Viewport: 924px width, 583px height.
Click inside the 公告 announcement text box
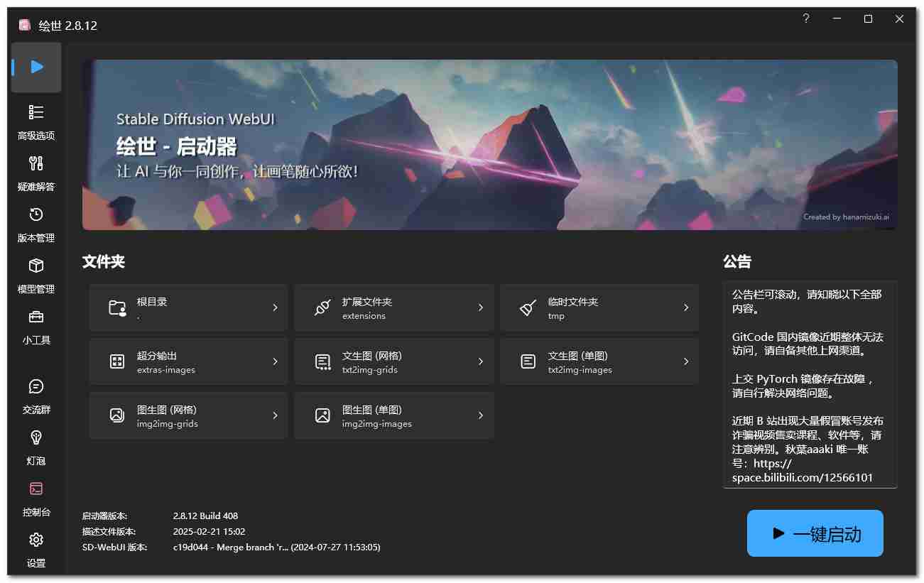tap(809, 383)
